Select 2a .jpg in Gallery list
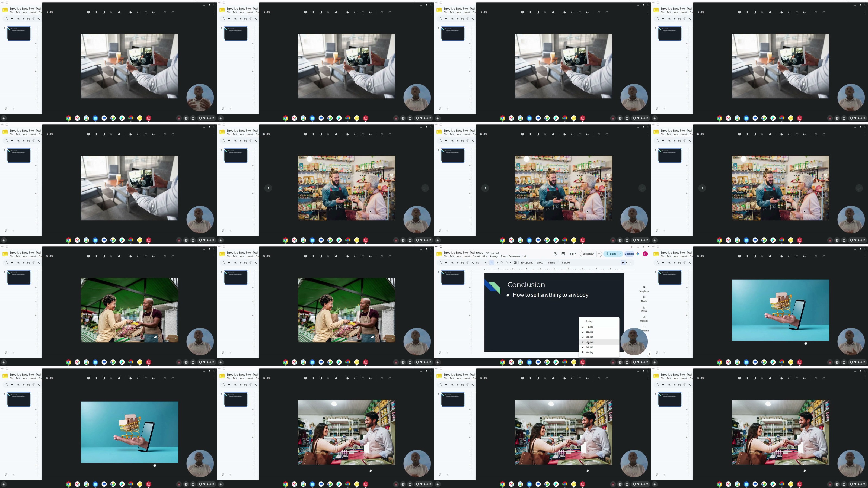Screen dimensions: 868x488 click(599, 332)
